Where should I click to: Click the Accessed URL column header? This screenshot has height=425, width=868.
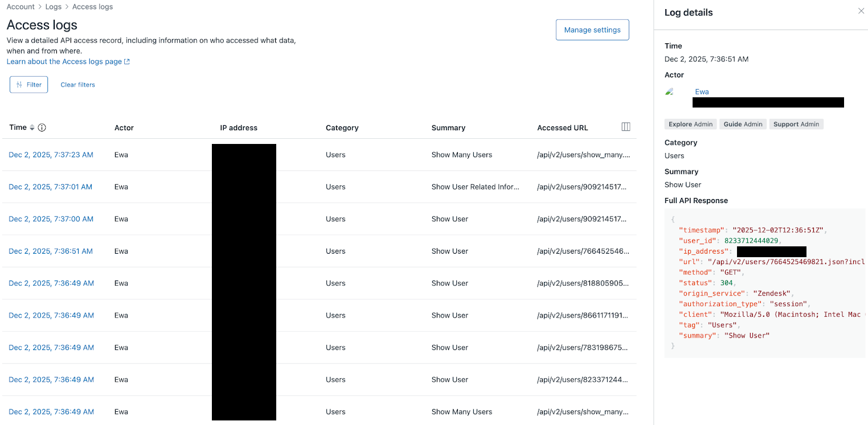pyautogui.click(x=562, y=128)
